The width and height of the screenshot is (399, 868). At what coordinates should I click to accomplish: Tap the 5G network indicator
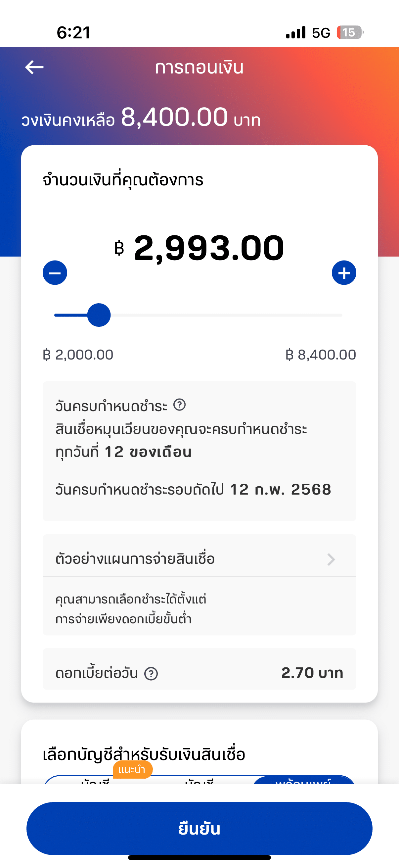click(x=321, y=33)
